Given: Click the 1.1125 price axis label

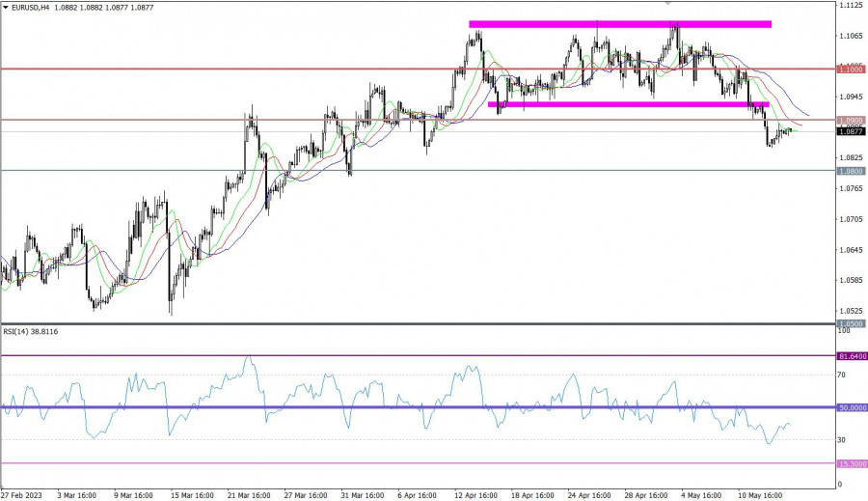Looking at the screenshot, I should (851, 5).
